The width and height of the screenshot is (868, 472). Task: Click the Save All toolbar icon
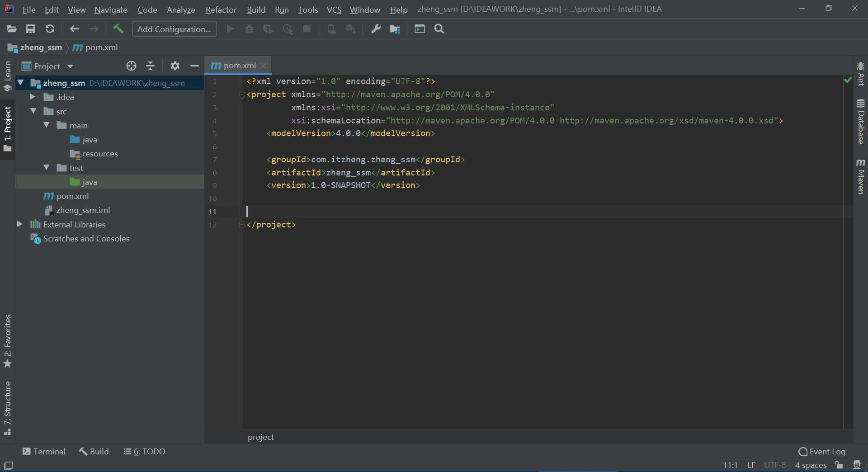(x=30, y=29)
